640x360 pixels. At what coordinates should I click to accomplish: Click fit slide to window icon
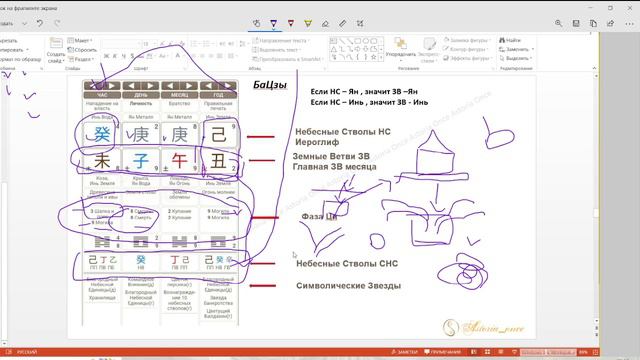pos(596,352)
